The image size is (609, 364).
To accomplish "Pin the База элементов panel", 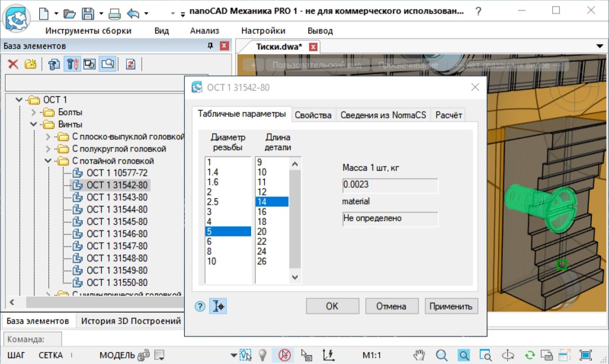I will point(210,46).
